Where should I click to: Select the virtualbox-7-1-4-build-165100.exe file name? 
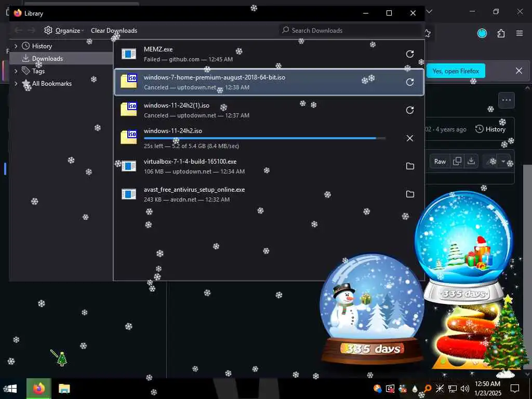(x=190, y=162)
